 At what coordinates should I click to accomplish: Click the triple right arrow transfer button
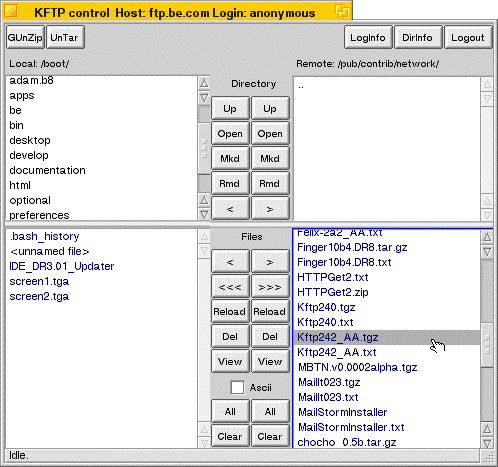[x=270, y=287]
